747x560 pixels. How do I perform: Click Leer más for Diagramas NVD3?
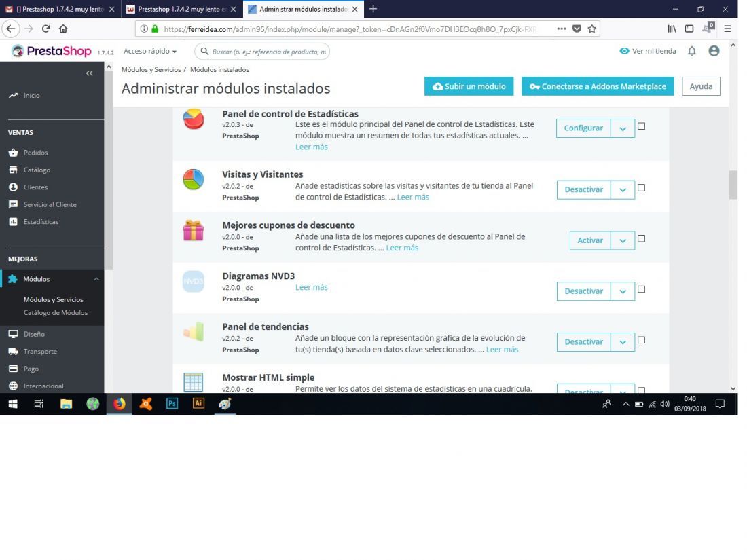point(312,288)
